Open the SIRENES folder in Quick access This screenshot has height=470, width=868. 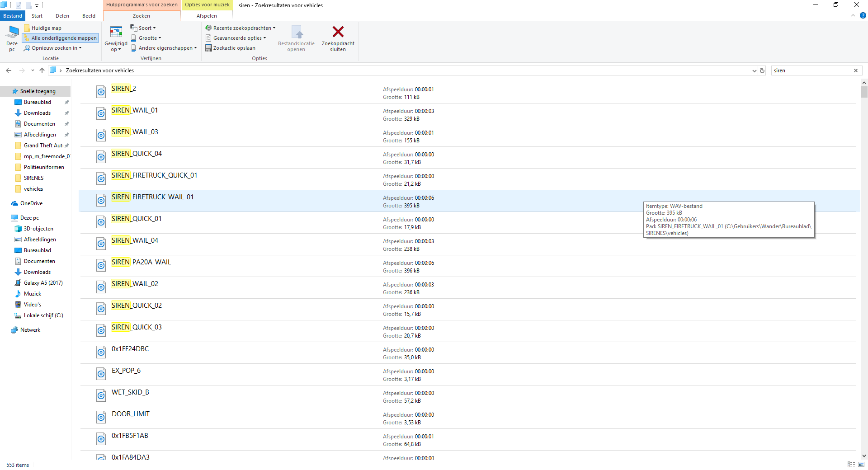coord(34,178)
